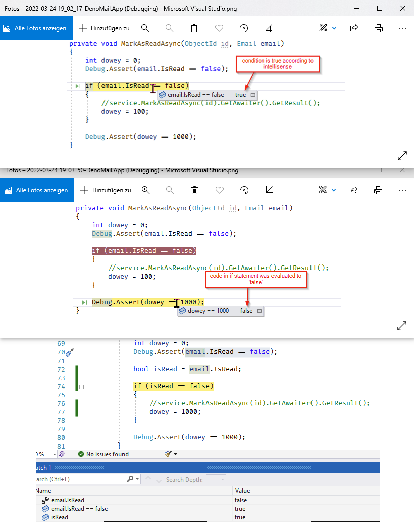Enter fullscreen using arrows in upper Photos window
Viewport: 414px width, 532px height.
click(x=402, y=156)
